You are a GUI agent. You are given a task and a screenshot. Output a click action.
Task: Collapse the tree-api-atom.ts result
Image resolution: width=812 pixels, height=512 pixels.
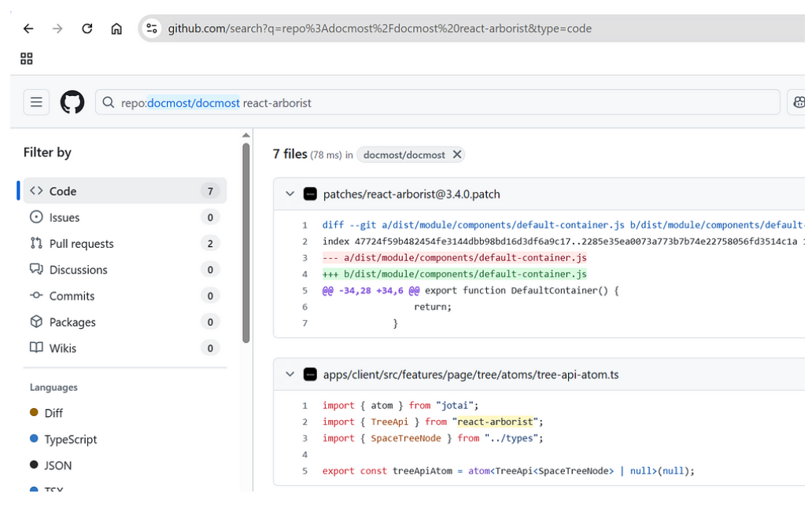290,374
